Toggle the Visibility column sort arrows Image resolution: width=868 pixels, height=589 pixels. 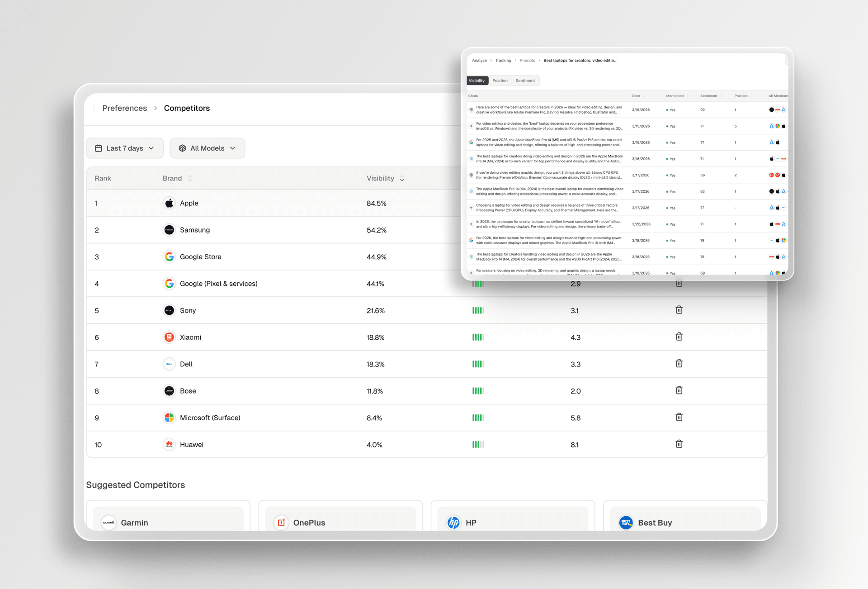point(402,178)
